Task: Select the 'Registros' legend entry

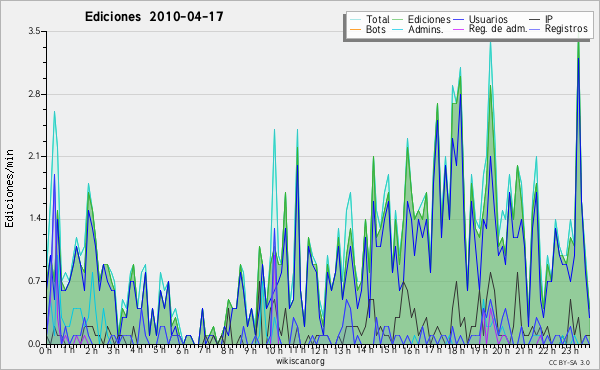Action: point(566,29)
